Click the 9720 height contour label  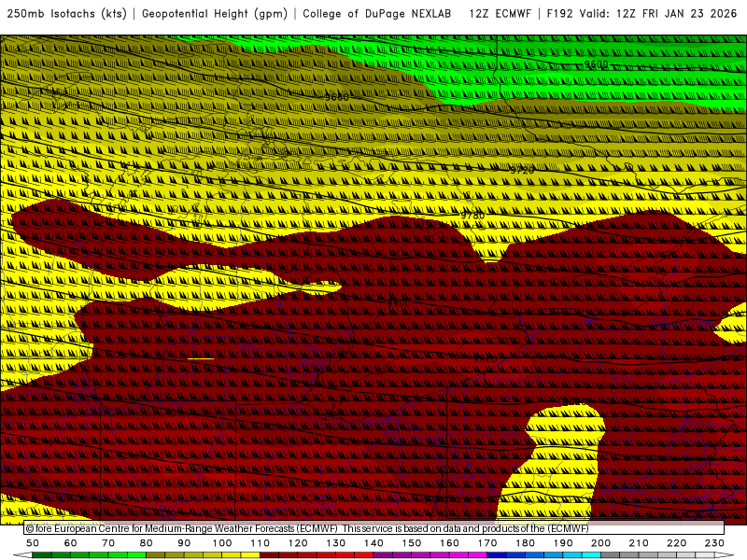click(x=522, y=170)
